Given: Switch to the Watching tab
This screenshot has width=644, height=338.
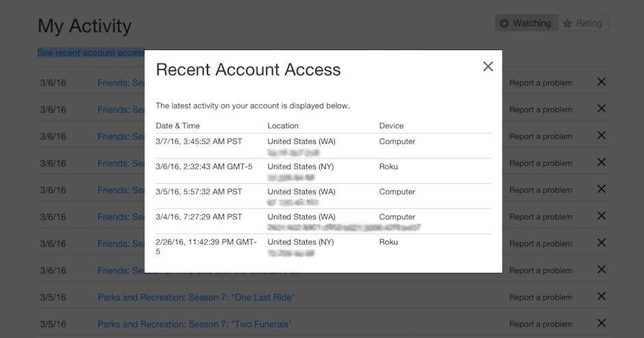Looking at the screenshot, I should click(526, 23).
